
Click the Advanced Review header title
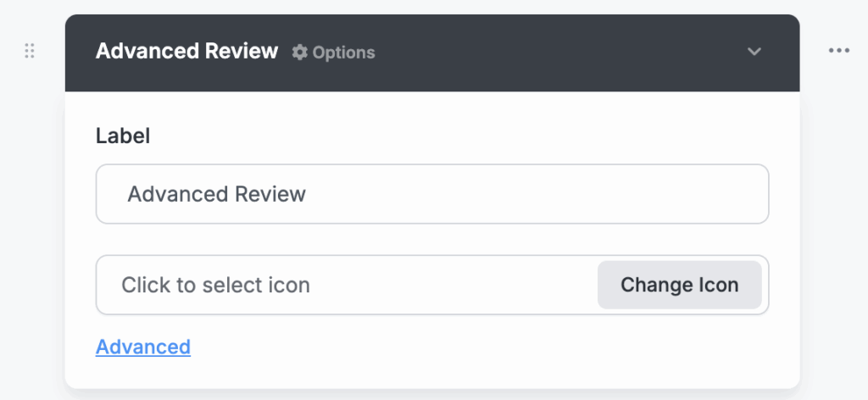[x=186, y=52]
